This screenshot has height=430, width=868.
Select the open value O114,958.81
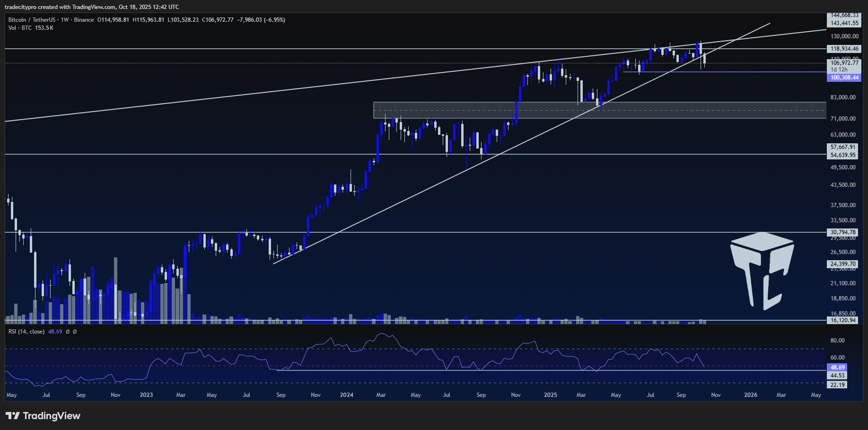pos(113,20)
